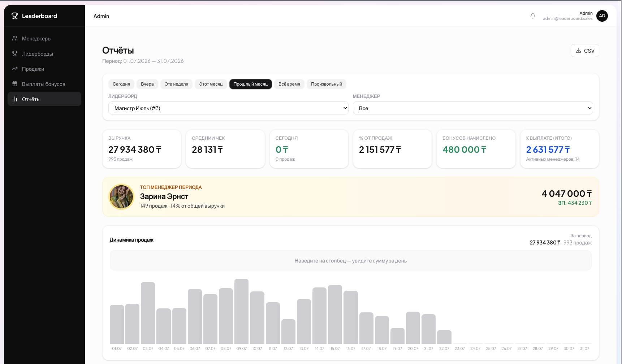Select Прошлый месяц period chip
Screen dimensions: 622x364
[251, 84]
